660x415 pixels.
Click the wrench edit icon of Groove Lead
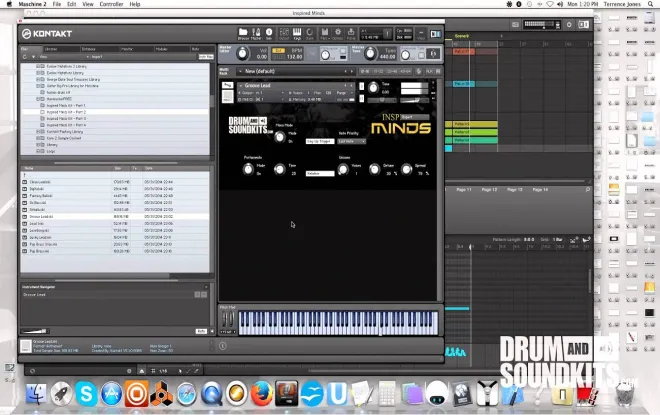pos(227,85)
